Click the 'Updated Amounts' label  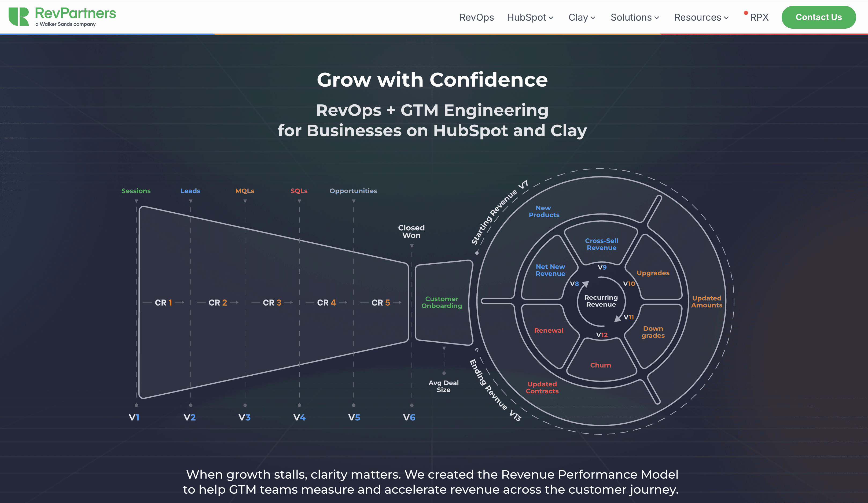[x=707, y=302]
